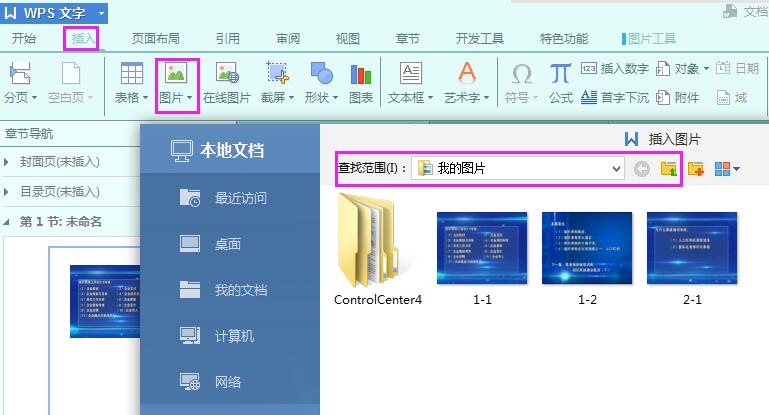This screenshot has height=415, width=769.
Task: Click the 域 field button
Action: pyautogui.click(x=732, y=98)
